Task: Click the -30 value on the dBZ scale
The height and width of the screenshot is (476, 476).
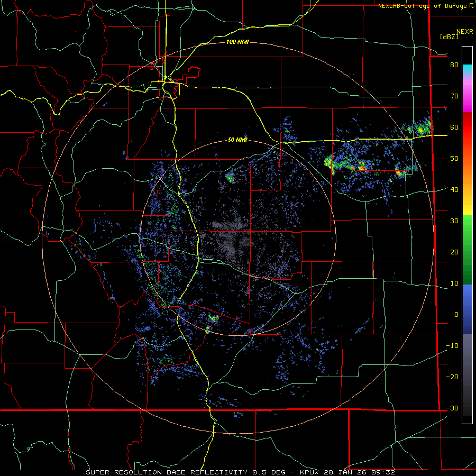Action: pos(452,408)
